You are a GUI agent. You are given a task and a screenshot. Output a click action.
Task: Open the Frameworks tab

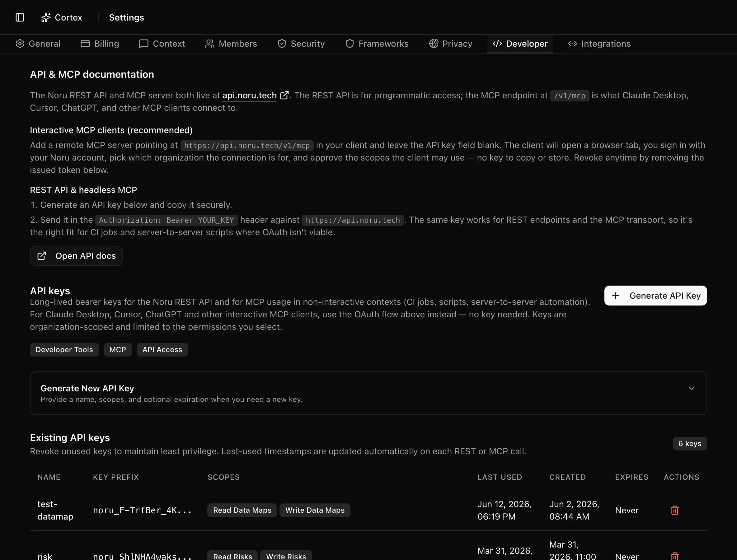(x=377, y=44)
